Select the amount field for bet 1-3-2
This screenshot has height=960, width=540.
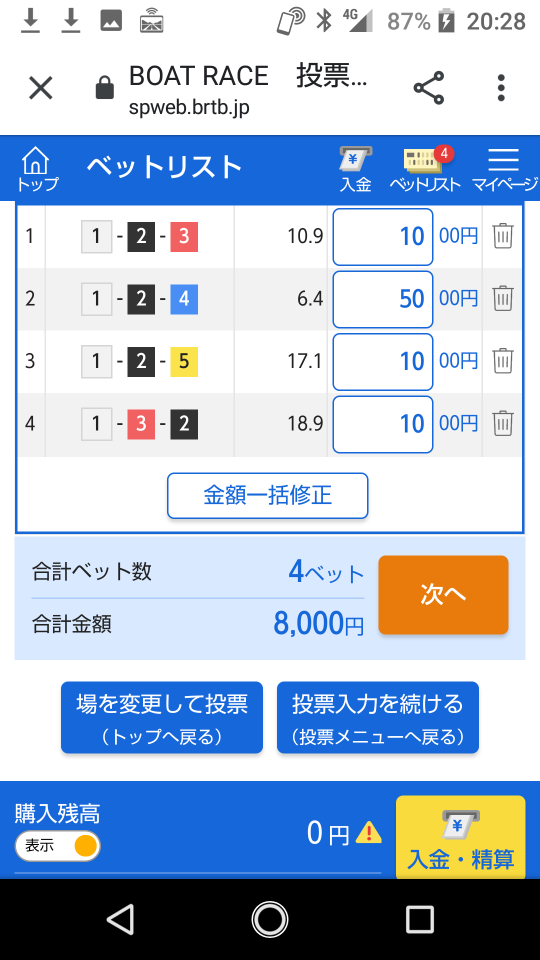pyautogui.click(x=383, y=424)
